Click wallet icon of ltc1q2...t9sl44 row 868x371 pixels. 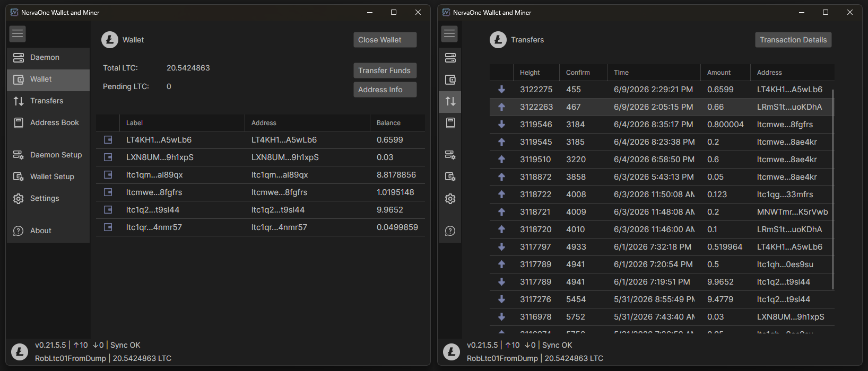108,210
